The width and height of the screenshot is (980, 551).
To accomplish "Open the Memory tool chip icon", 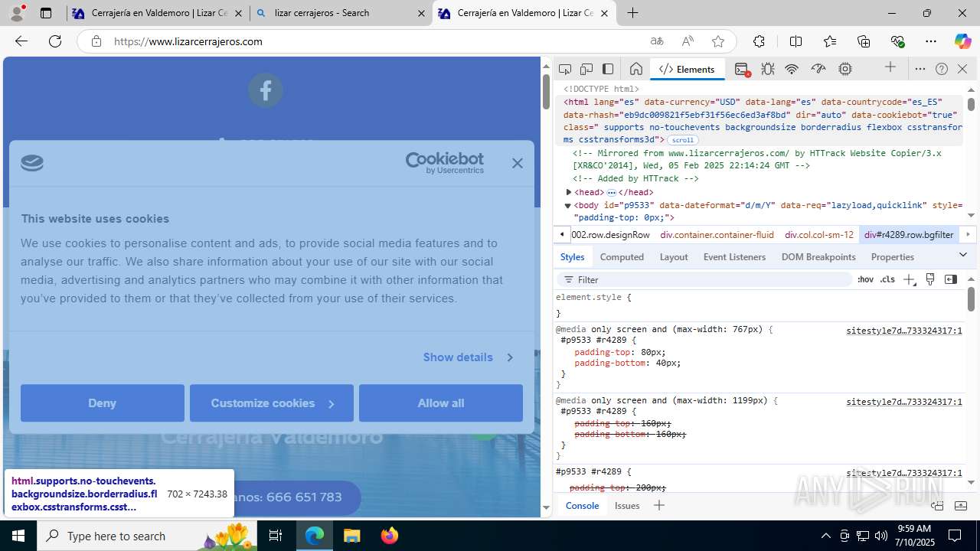I will (845, 69).
